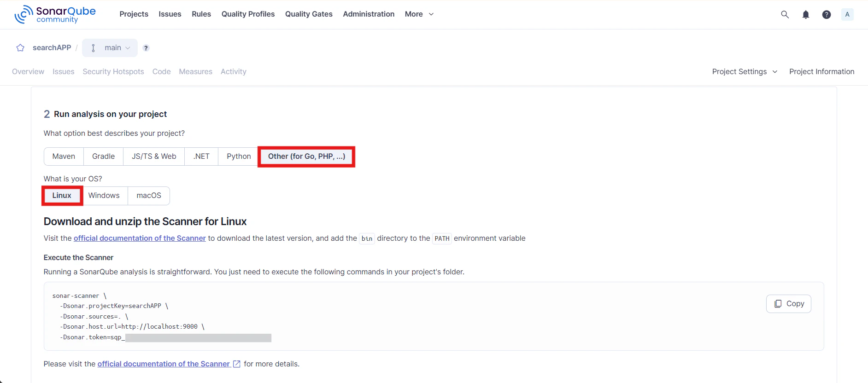Click the external link icon after Scanner documentation
This screenshot has height=383, width=868.
click(x=237, y=364)
